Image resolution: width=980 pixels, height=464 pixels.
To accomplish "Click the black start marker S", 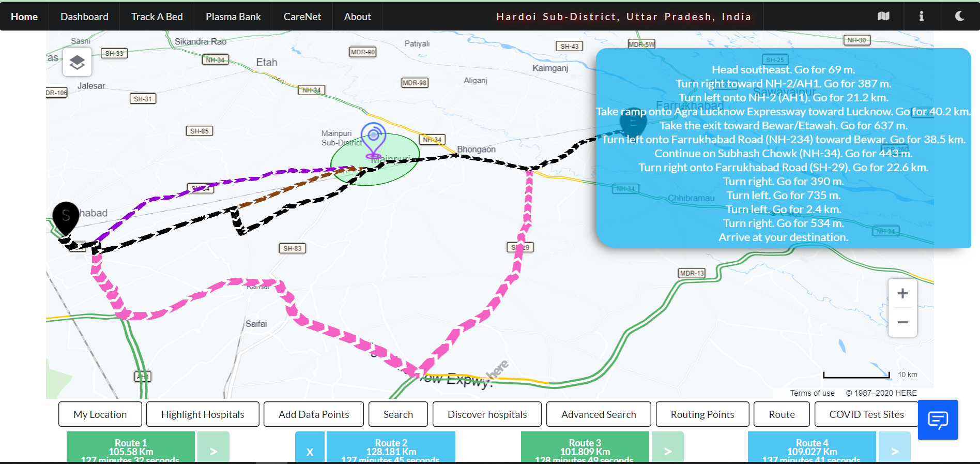I will pos(66,219).
